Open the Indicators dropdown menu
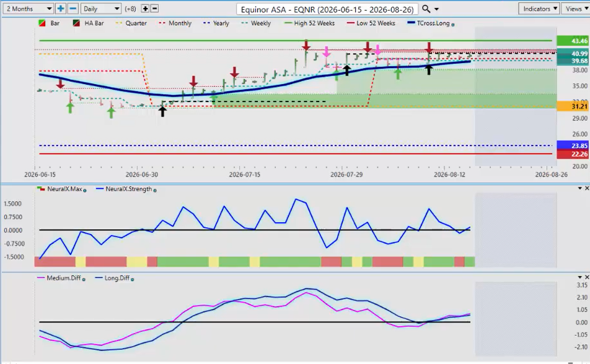590x364 pixels. [540, 9]
